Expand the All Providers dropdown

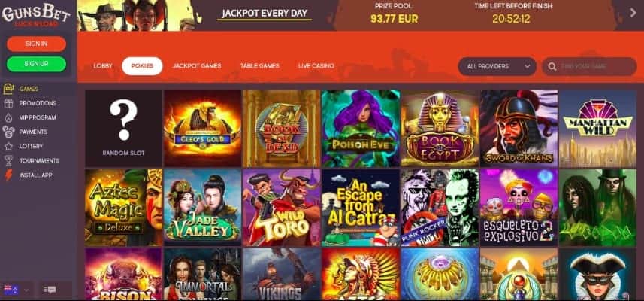(x=497, y=66)
